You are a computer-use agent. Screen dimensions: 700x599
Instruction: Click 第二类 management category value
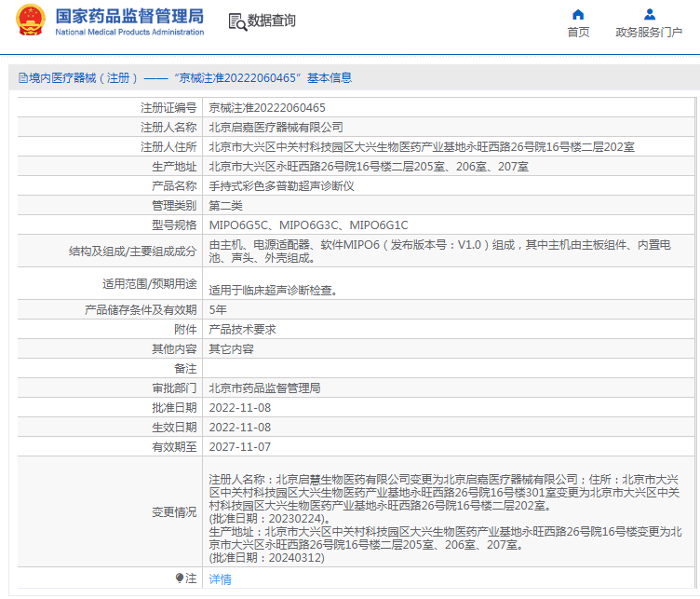(226, 206)
